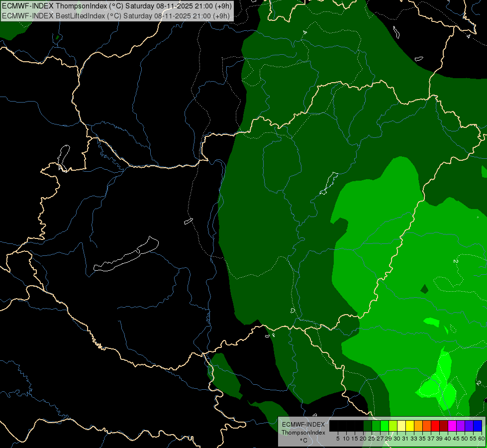487x448 pixels.
Task: Click the legend tick value 20
Action: (x=363, y=439)
